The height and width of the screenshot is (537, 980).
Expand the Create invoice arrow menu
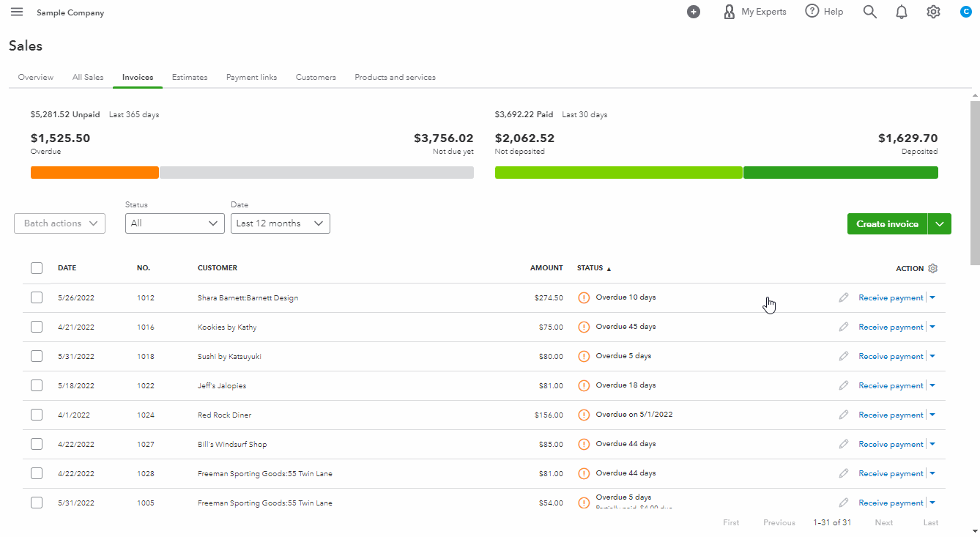tap(940, 224)
